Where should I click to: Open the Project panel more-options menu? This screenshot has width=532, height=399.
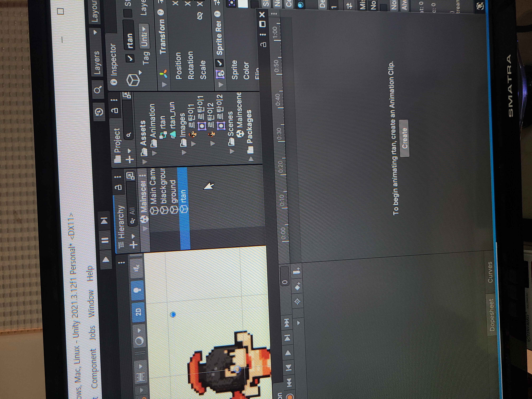[115, 100]
